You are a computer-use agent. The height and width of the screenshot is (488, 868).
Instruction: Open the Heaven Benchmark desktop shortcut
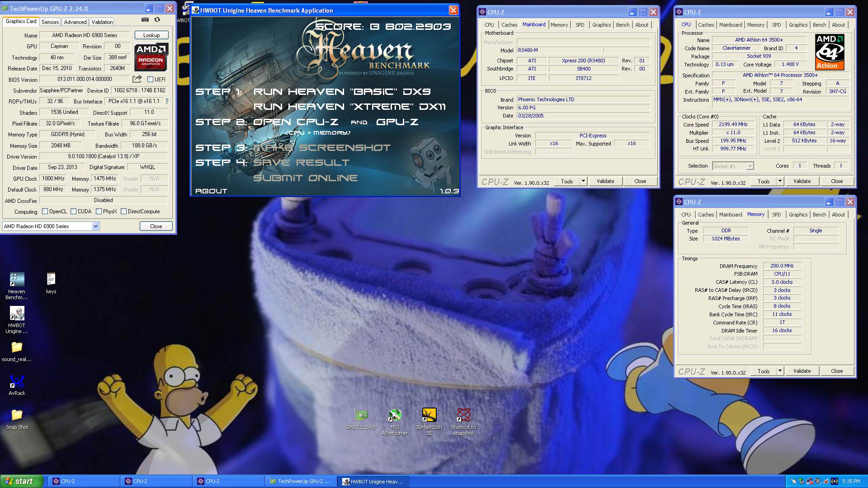pyautogui.click(x=17, y=286)
